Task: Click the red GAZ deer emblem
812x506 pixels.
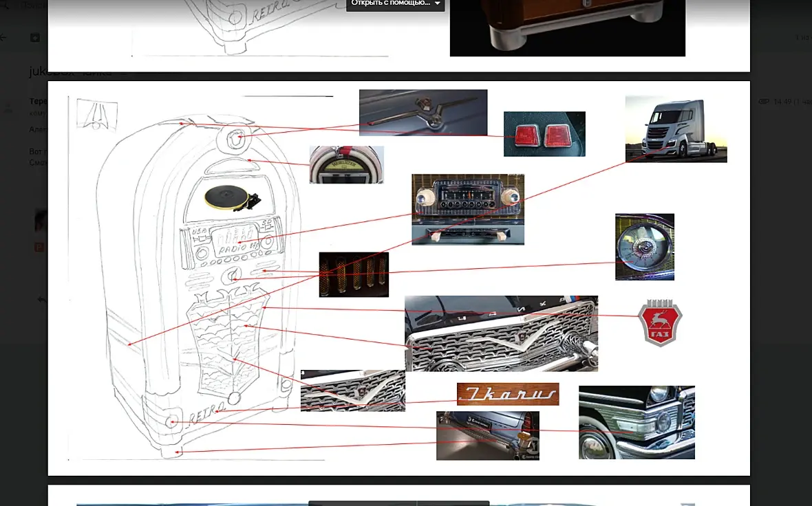Action: [660, 323]
